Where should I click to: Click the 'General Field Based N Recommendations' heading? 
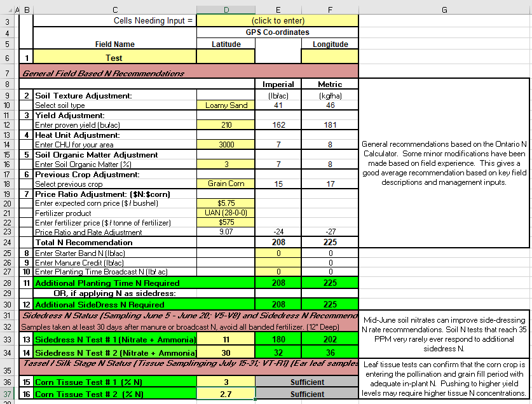tap(103, 73)
